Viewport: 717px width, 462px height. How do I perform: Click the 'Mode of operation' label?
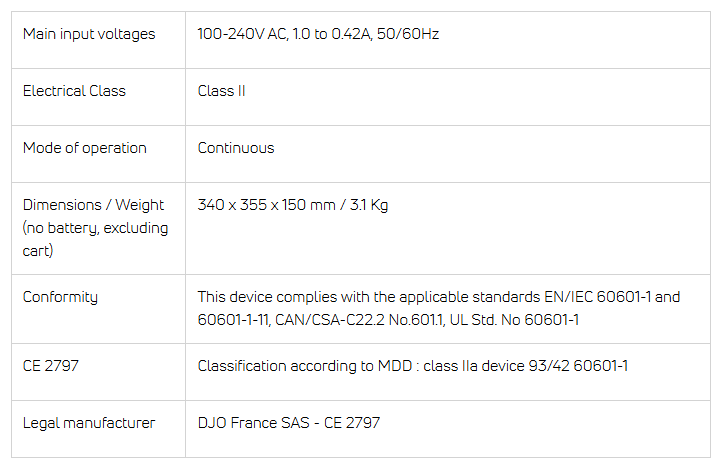pyautogui.click(x=85, y=148)
